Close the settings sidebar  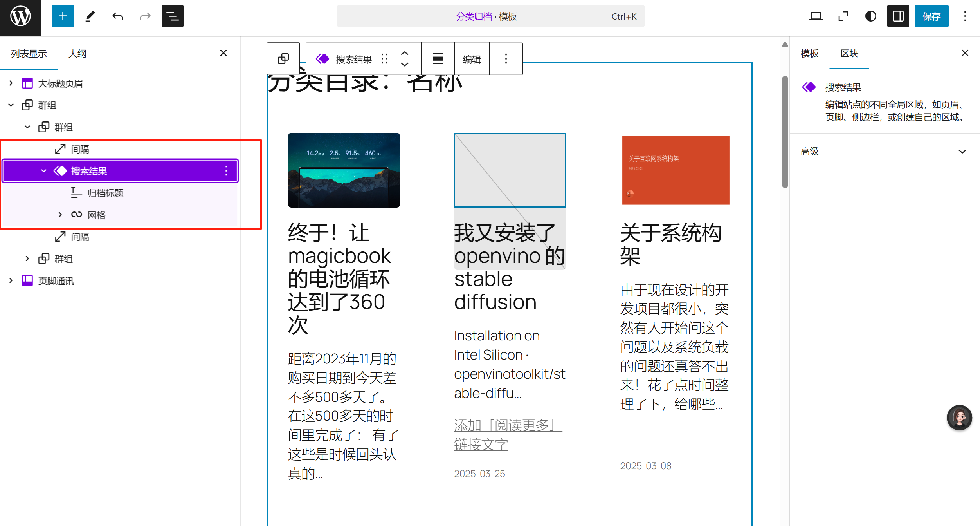[x=965, y=53]
